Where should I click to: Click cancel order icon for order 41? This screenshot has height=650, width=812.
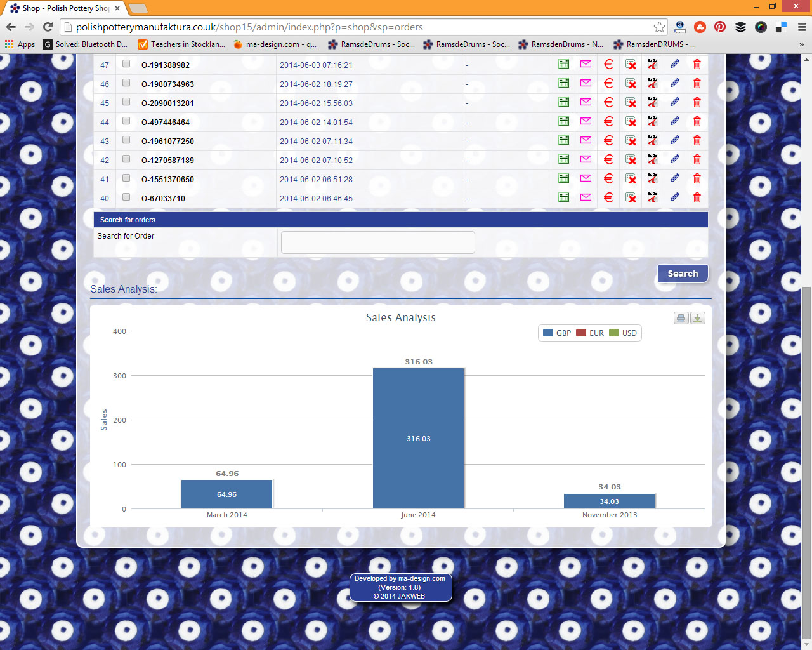point(631,178)
